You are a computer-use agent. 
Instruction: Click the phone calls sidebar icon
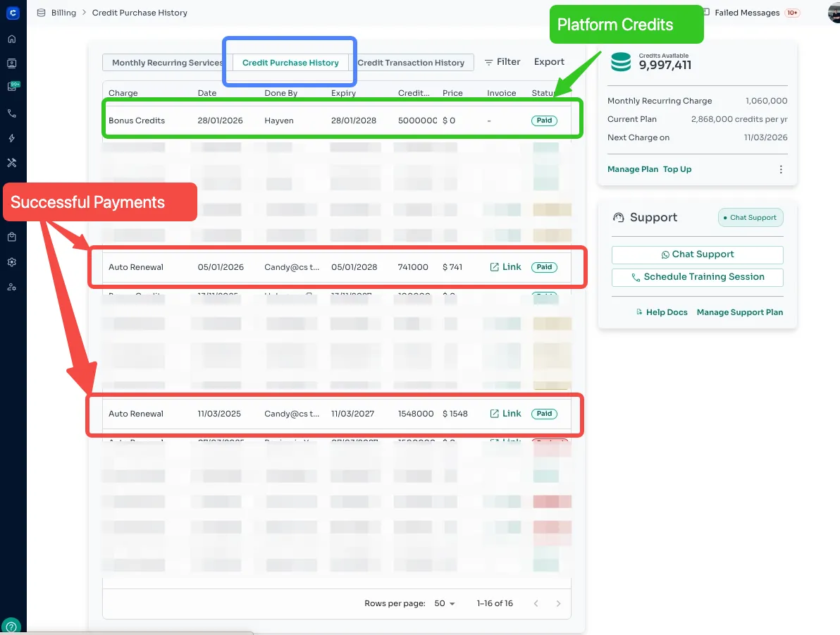click(x=12, y=113)
